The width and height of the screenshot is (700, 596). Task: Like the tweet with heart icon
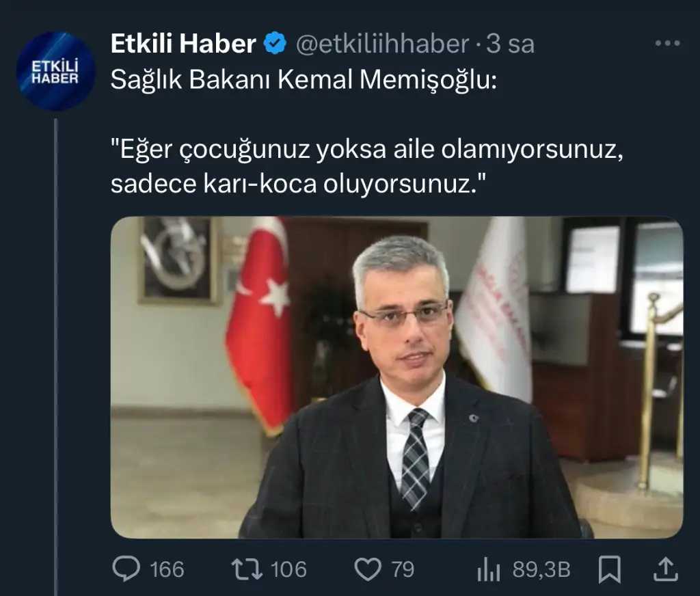(x=368, y=569)
